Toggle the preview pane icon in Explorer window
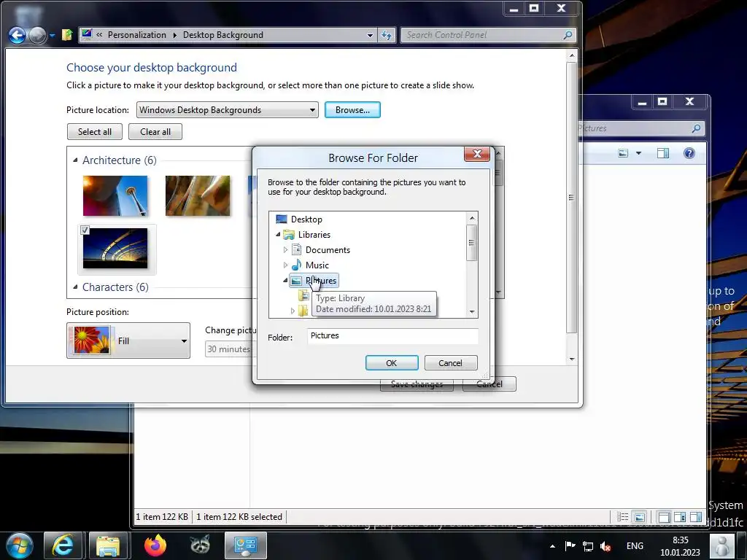 click(663, 153)
